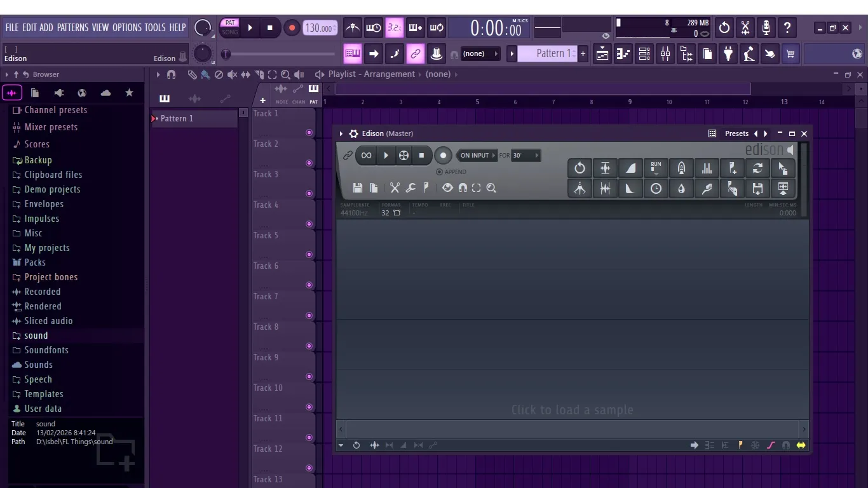Viewport: 868px width, 488px height.
Task: Select Pattern 1 in the playlist picker
Action: pyautogui.click(x=194, y=118)
